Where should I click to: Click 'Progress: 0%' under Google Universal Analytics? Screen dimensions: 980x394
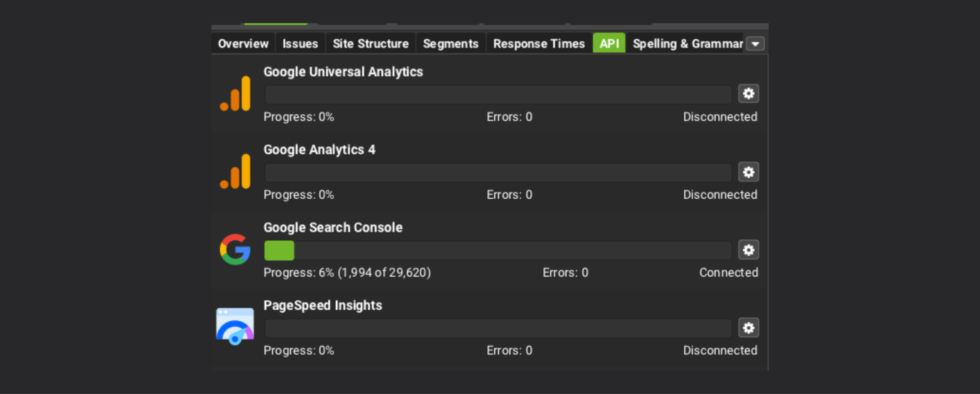[299, 117]
